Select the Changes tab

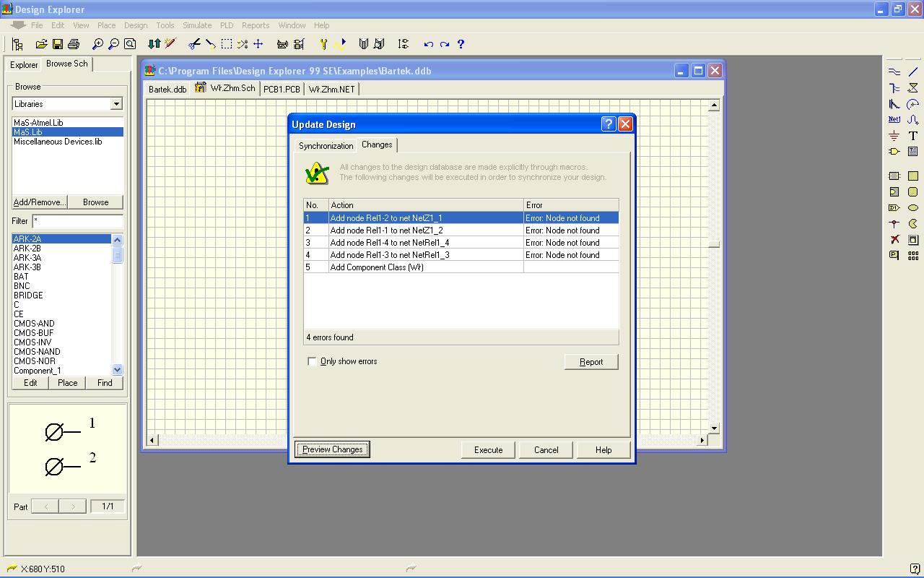click(x=377, y=144)
